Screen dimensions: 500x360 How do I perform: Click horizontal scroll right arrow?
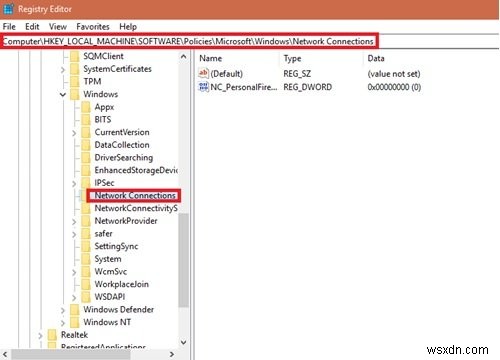pyautogui.click(x=172, y=354)
